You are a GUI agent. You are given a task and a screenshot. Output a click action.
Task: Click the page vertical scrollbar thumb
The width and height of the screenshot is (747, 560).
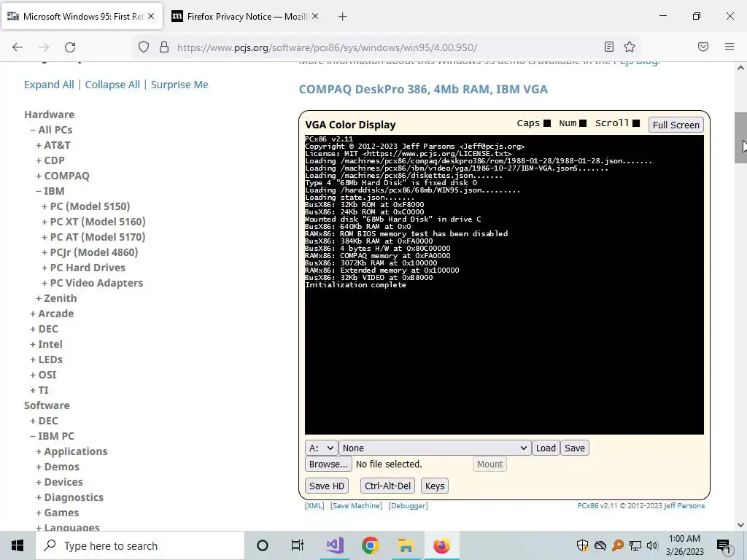coord(740,138)
